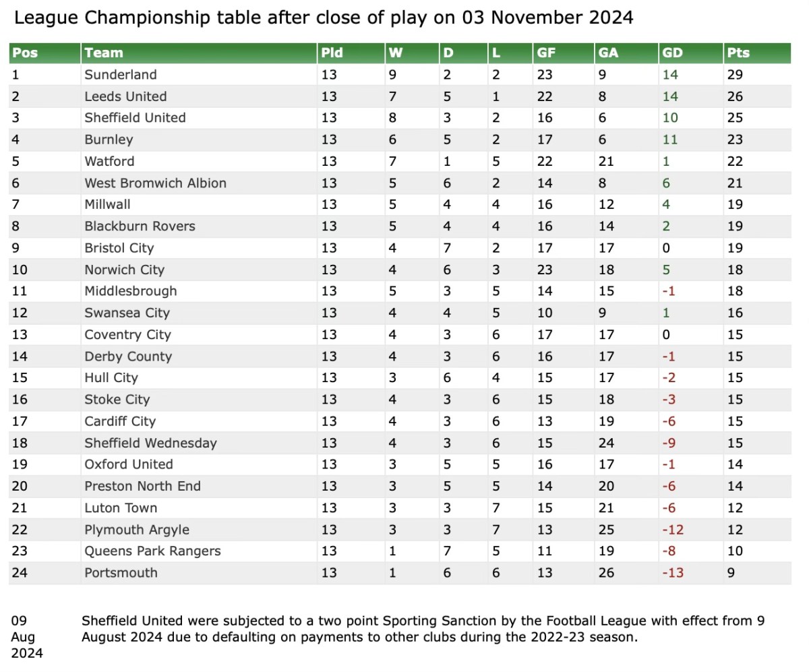The height and width of the screenshot is (672, 809).
Task: Click the Sporting Sanction footnote text
Action: coord(423,628)
